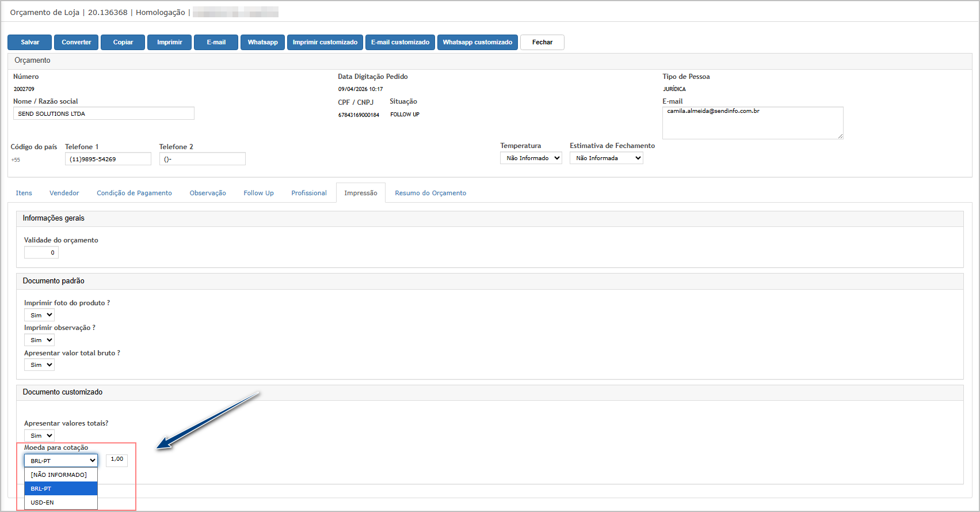Screen dimensions: 980x512
Task: Switch to the Itens tab
Action: tap(24, 194)
